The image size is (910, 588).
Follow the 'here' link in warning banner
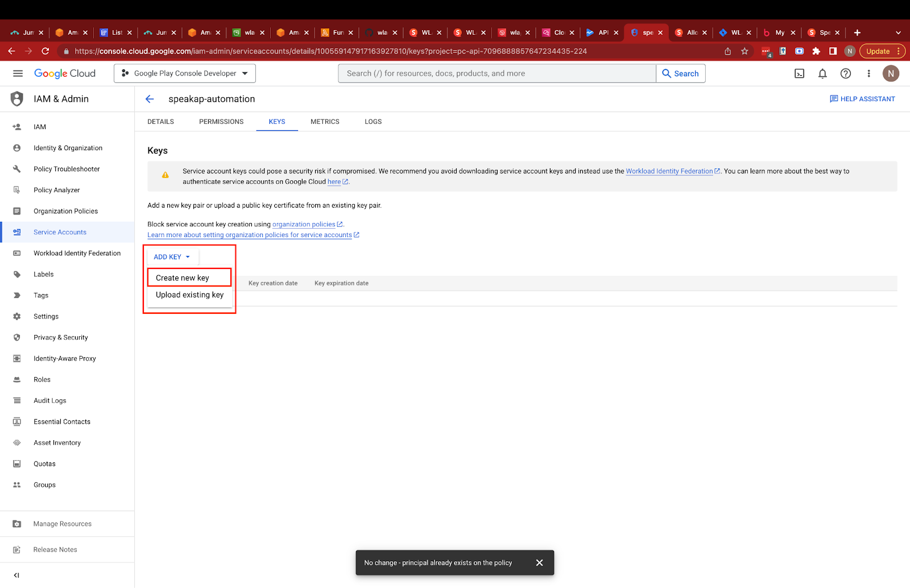coord(338,182)
